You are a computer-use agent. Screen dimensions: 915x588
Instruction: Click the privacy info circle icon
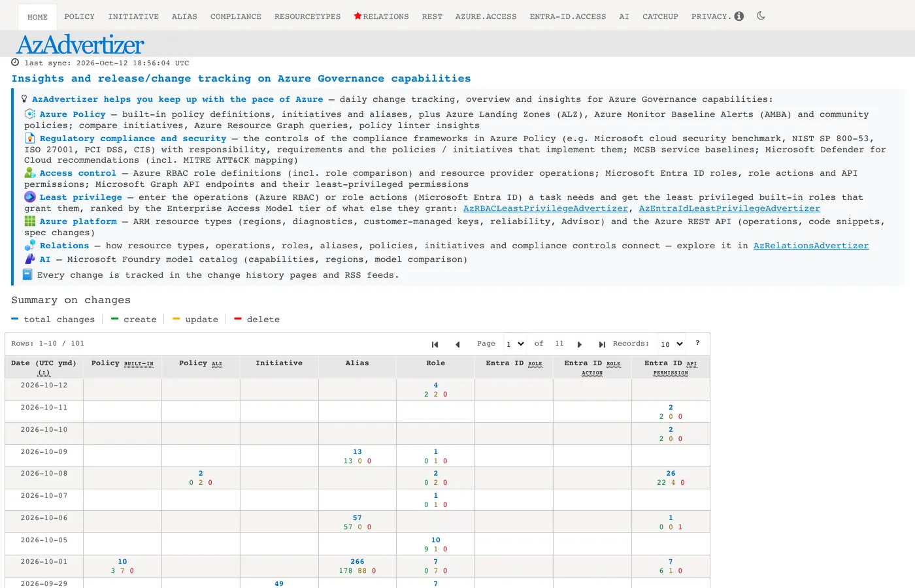tap(739, 16)
